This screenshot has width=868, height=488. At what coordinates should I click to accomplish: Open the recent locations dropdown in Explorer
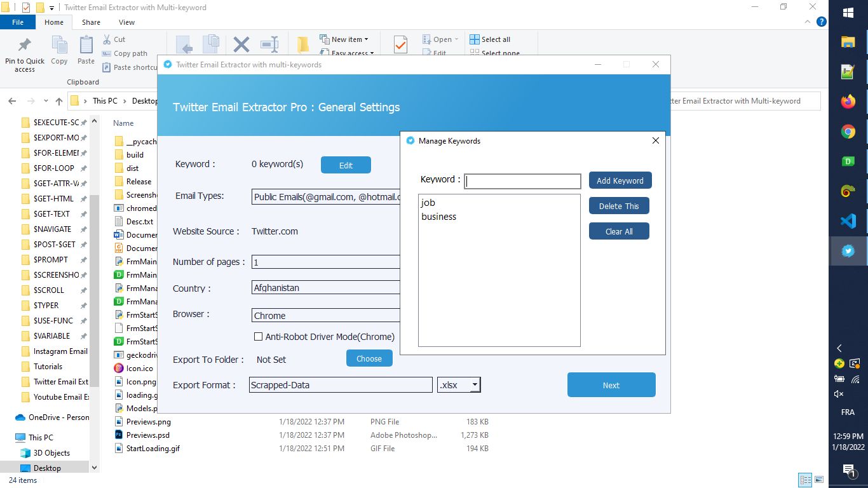46,101
